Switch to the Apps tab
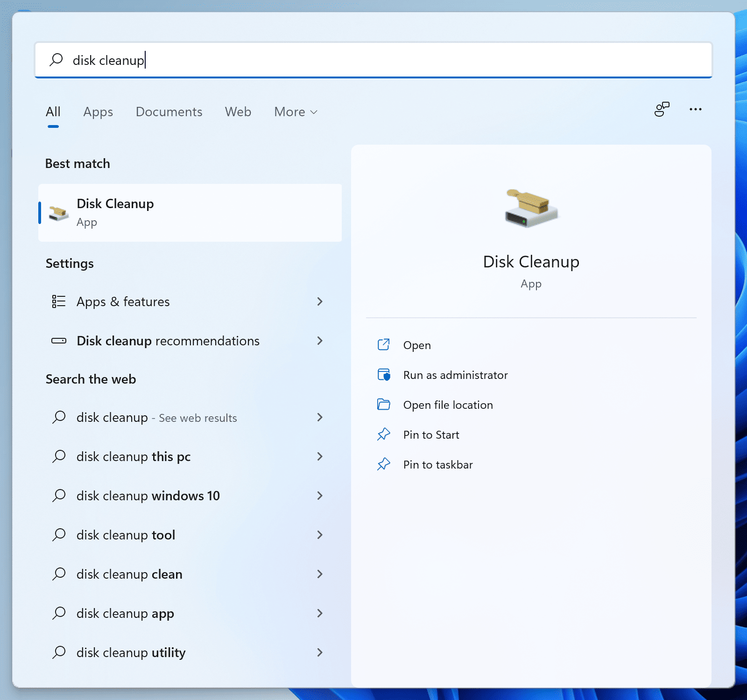This screenshot has width=747, height=700. 98,112
